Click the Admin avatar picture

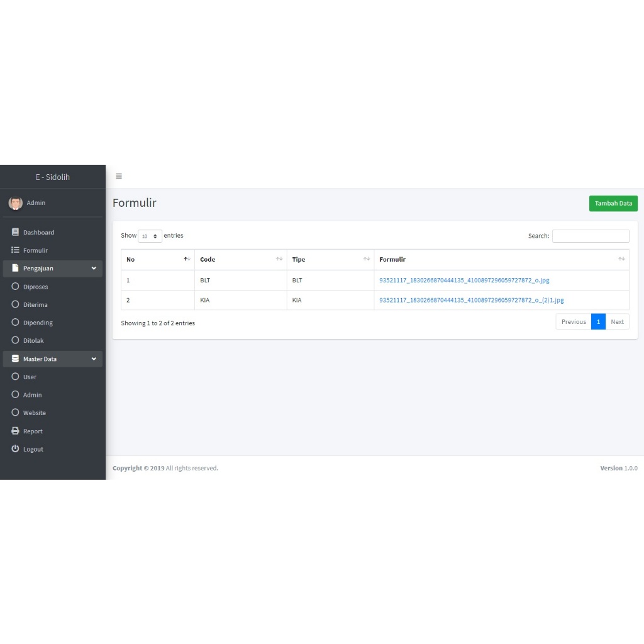16,203
